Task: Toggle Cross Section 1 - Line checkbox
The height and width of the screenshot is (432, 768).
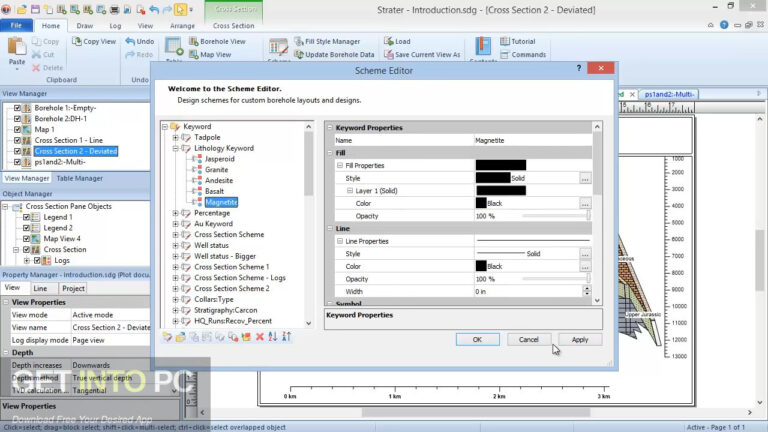Action: click(x=17, y=140)
